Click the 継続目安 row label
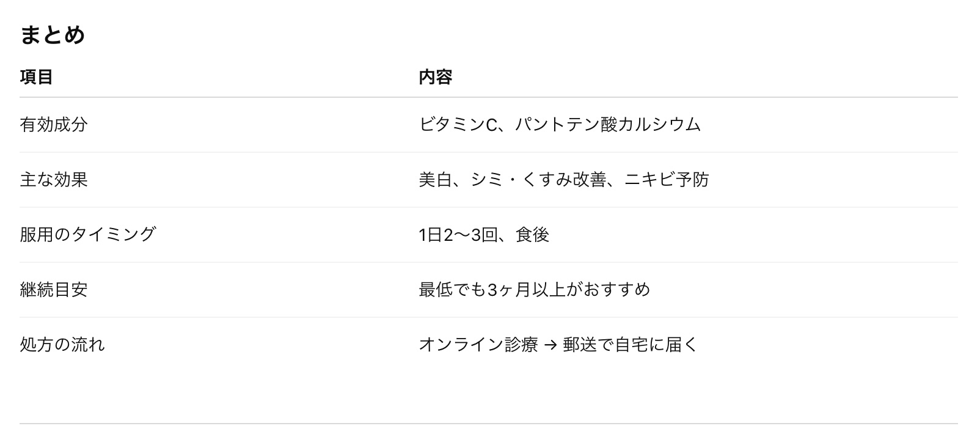Screen dimensions: 980x445 coord(54,290)
